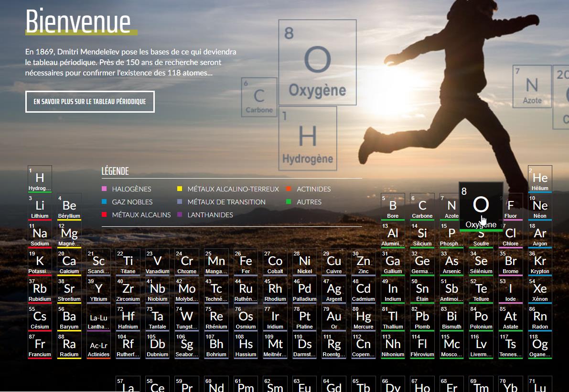Click the Métaux de transition legend entry

(x=226, y=202)
